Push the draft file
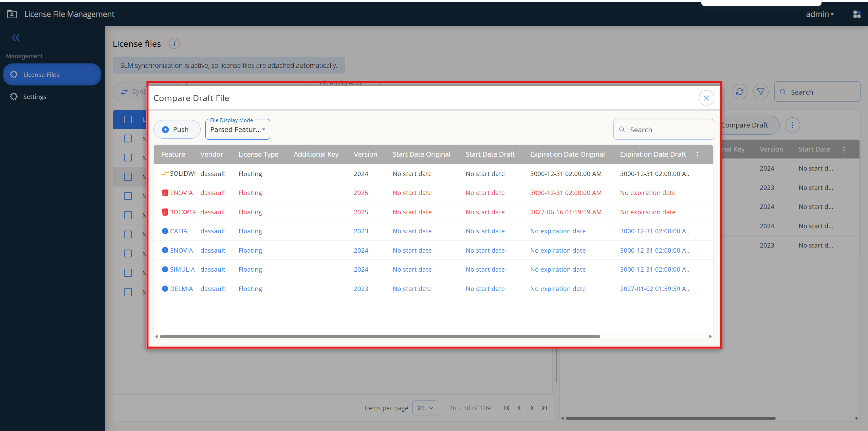 (x=177, y=130)
